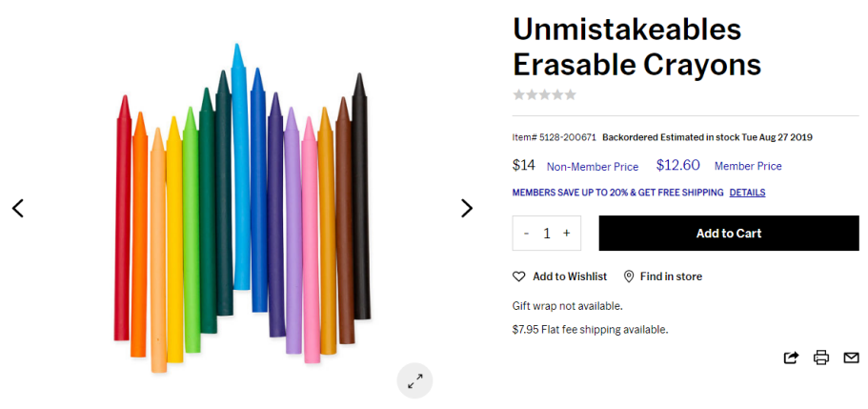868x409 pixels.
Task: Click the email envelope icon
Action: 851,358
